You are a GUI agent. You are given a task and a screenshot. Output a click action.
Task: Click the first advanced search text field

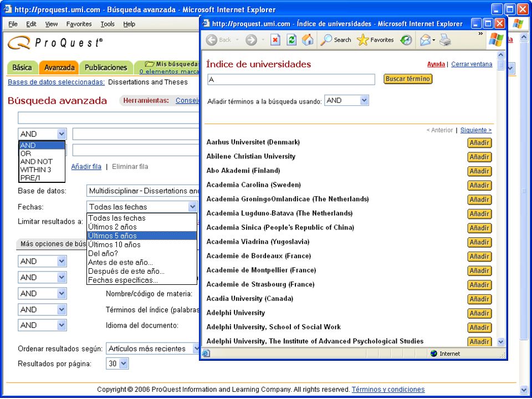[x=109, y=117]
